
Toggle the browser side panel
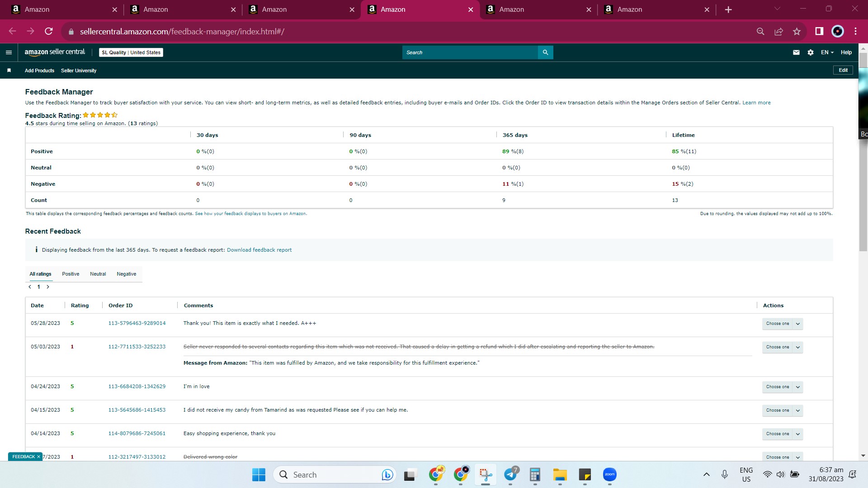coord(819,31)
